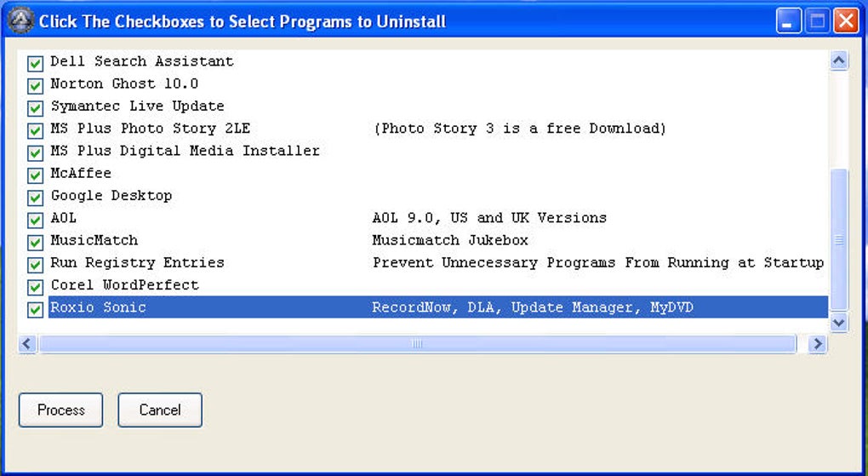
Task: Toggle MS Plus Photo Story 2LE checkbox
Action: [x=35, y=131]
